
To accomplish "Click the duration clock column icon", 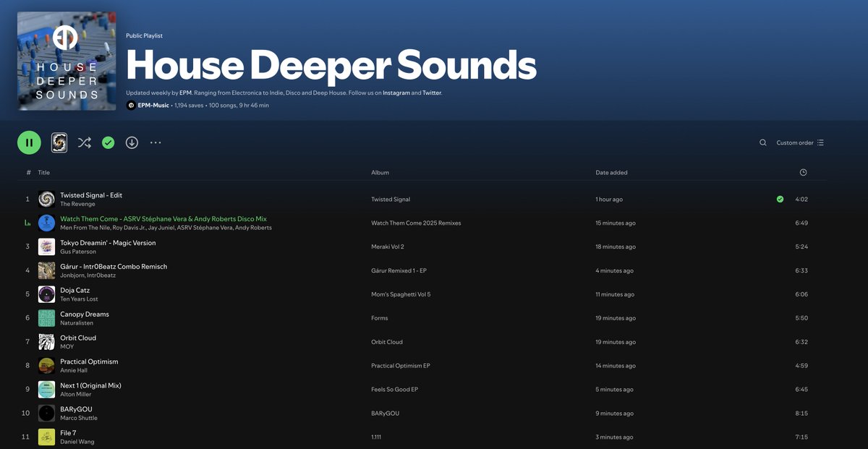I will (x=803, y=173).
